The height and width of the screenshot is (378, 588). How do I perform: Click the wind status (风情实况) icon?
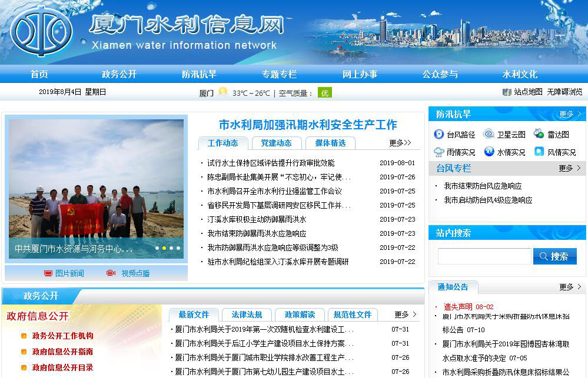pos(539,152)
